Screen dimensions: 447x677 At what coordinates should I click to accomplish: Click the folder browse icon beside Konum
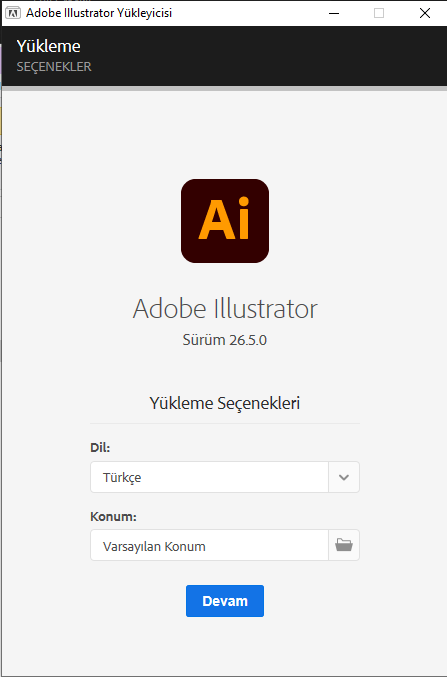[x=344, y=545]
